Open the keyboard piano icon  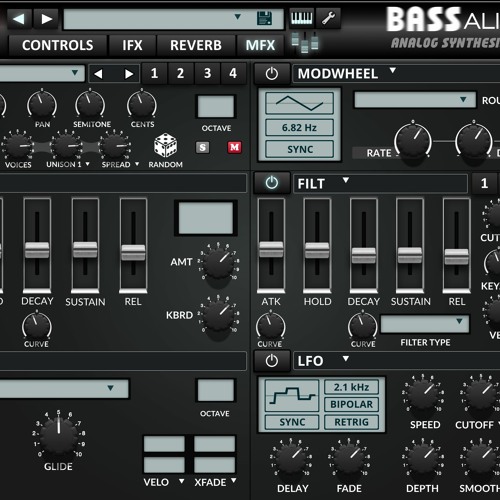coord(301,18)
